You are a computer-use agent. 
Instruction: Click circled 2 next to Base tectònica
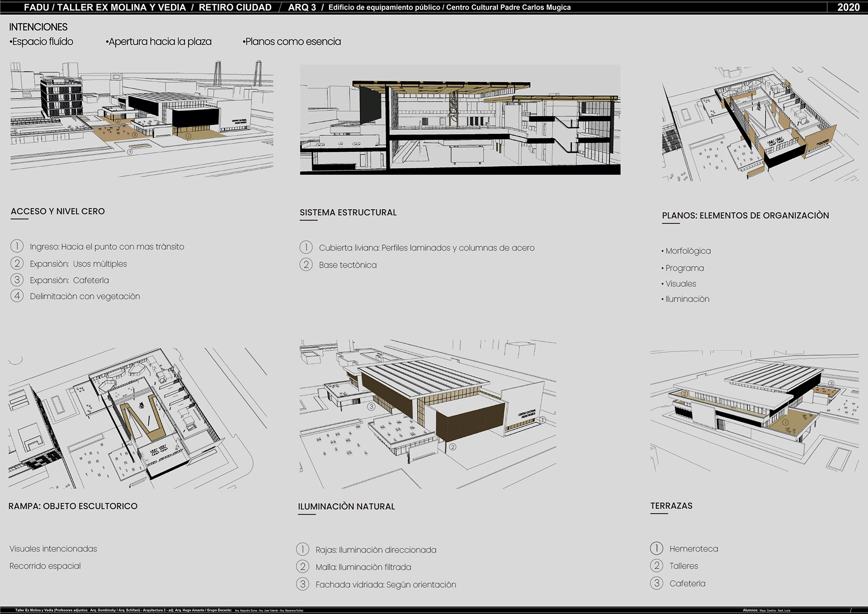pos(306,264)
